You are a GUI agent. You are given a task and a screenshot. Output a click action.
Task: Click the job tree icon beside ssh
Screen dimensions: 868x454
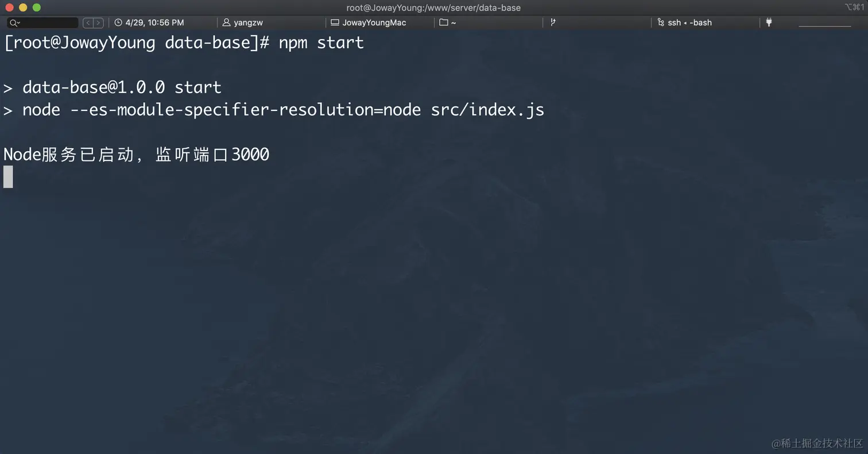point(661,23)
